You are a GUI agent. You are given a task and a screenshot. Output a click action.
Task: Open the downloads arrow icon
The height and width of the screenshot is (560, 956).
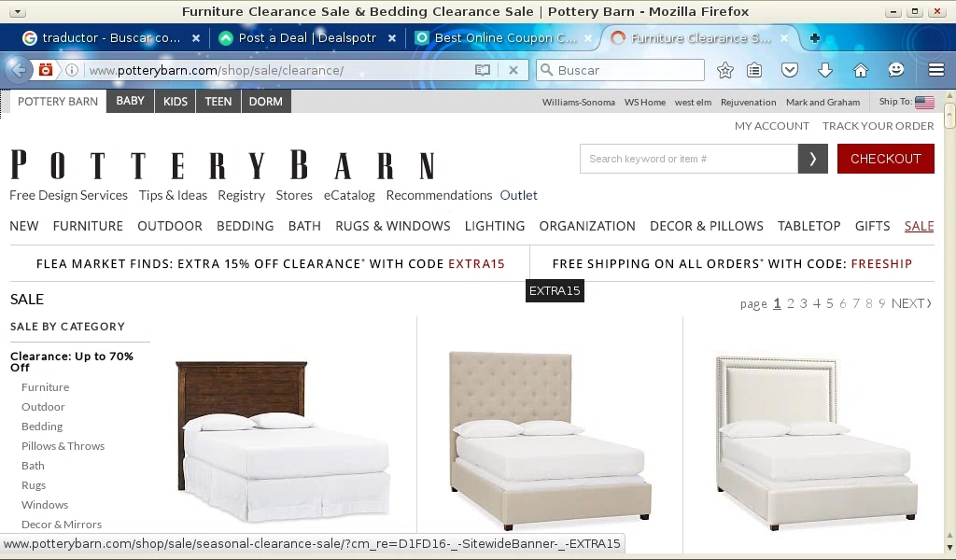tap(825, 70)
